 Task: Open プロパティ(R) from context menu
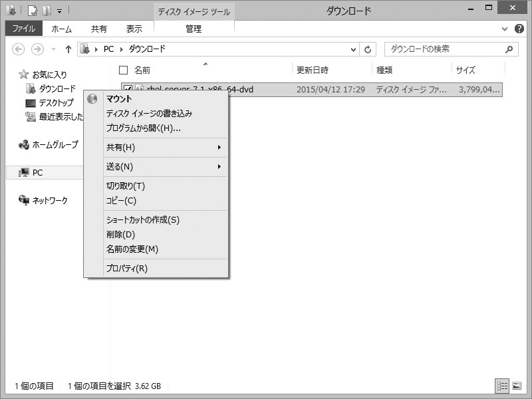[127, 269]
